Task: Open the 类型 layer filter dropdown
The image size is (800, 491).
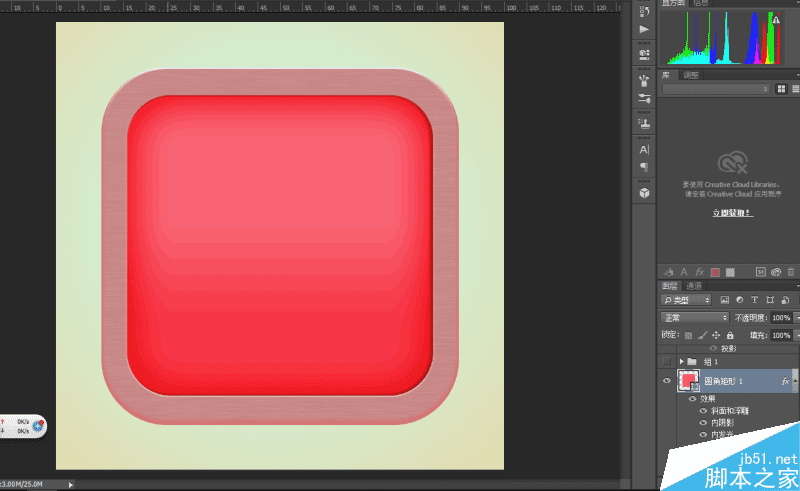Action: 685,300
